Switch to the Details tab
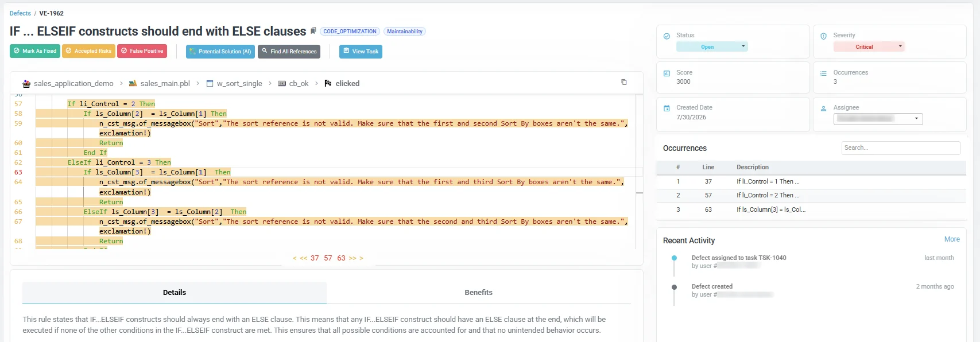 point(175,293)
